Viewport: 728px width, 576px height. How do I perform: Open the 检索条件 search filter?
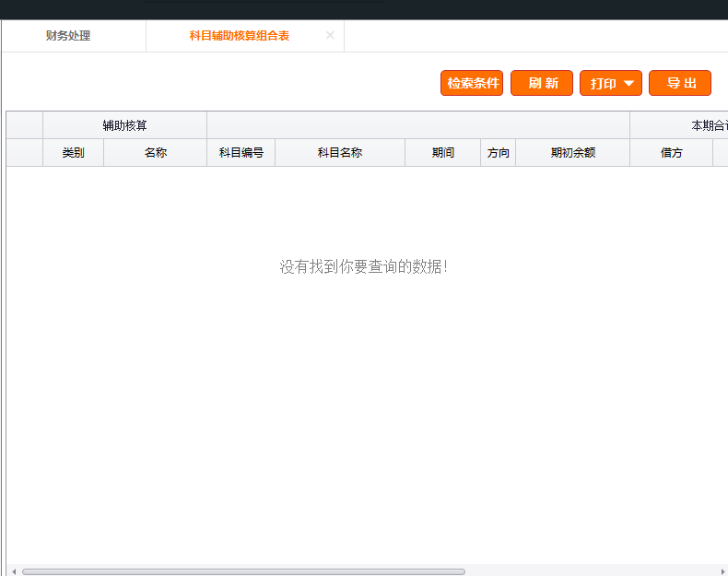click(472, 83)
